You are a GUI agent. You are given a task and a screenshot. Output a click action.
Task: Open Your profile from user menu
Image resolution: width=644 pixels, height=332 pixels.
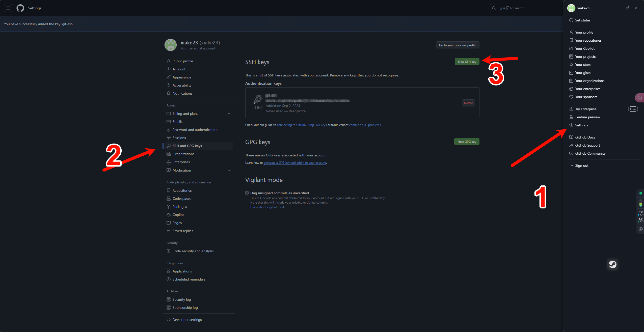(x=603, y=32)
